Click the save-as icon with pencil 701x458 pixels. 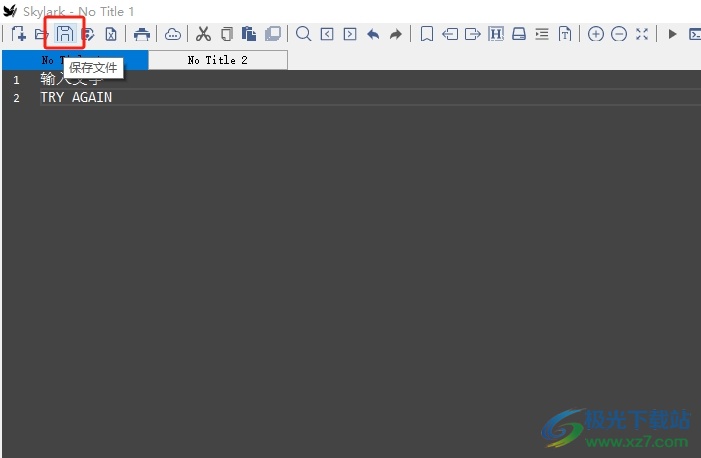[89, 34]
